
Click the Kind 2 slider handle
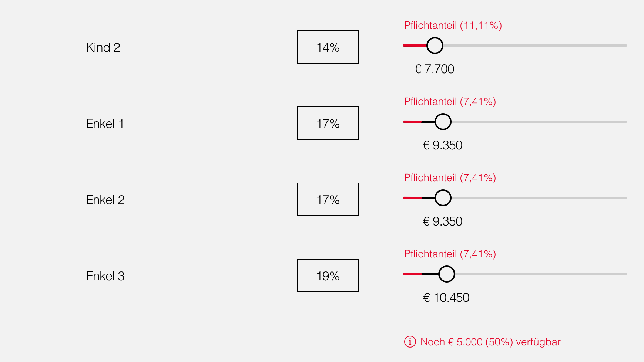435,45
